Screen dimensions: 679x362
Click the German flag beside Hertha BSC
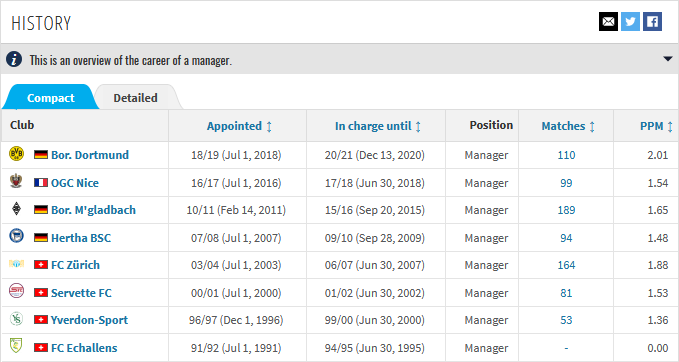(x=41, y=238)
